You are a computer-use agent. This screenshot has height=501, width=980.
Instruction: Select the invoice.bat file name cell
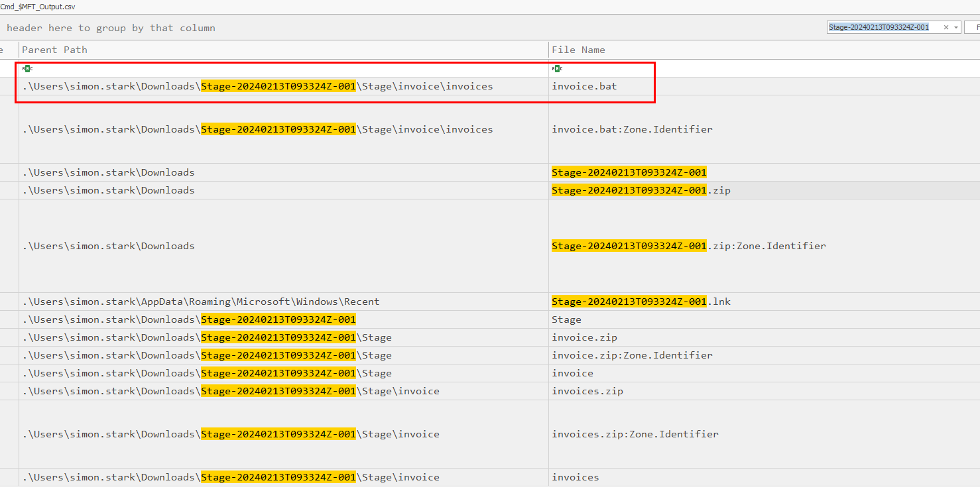pyautogui.click(x=584, y=86)
